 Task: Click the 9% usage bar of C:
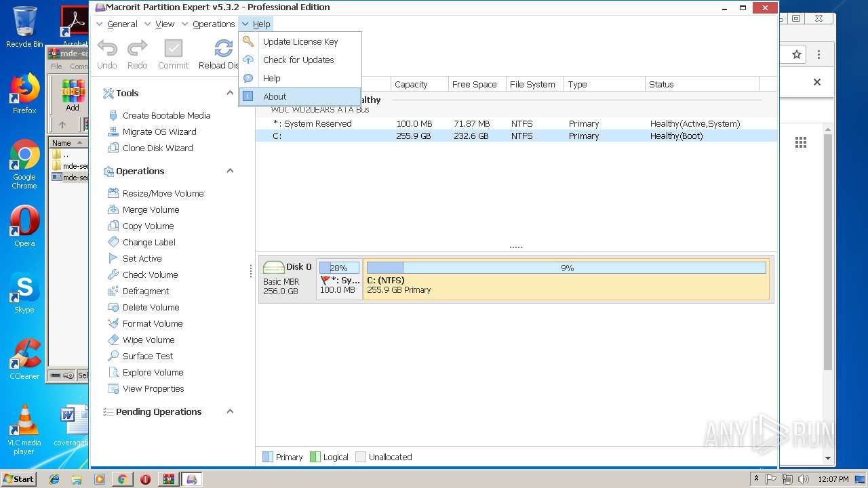[x=566, y=268]
